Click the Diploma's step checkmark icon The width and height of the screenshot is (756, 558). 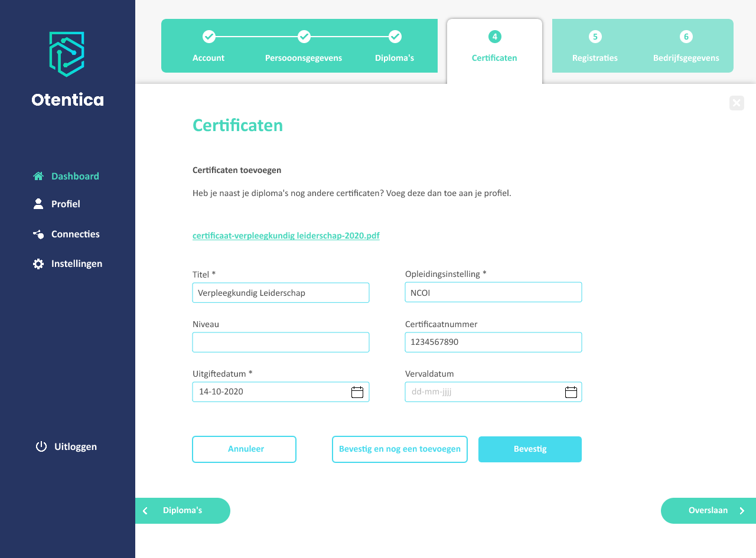coord(395,37)
